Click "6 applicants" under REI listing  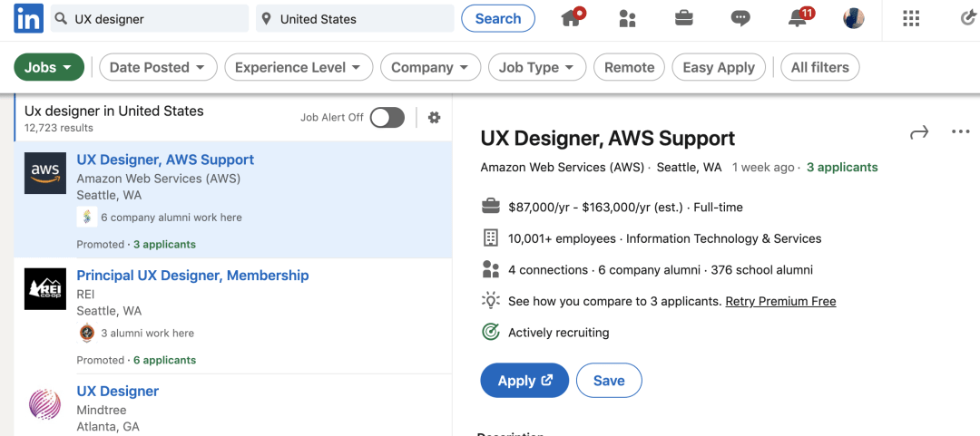pos(164,360)
